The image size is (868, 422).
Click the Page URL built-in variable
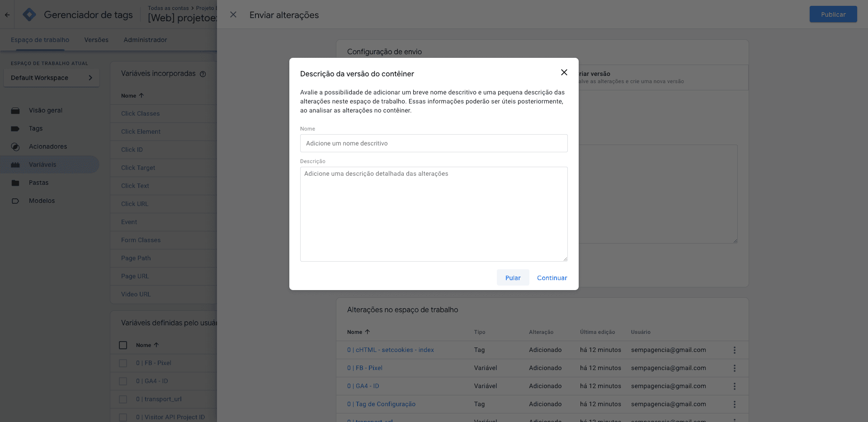(x=135, y=276)
